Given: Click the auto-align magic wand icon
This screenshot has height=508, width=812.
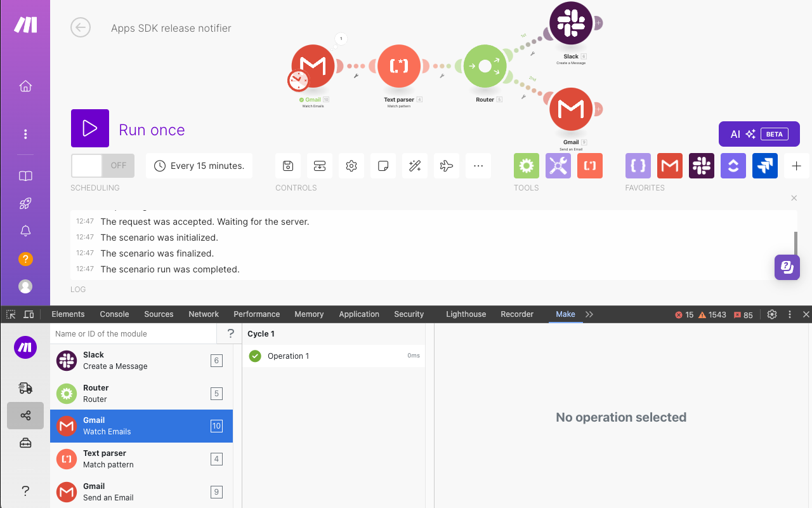Looking at the screenshot, I should coord(415,166).
